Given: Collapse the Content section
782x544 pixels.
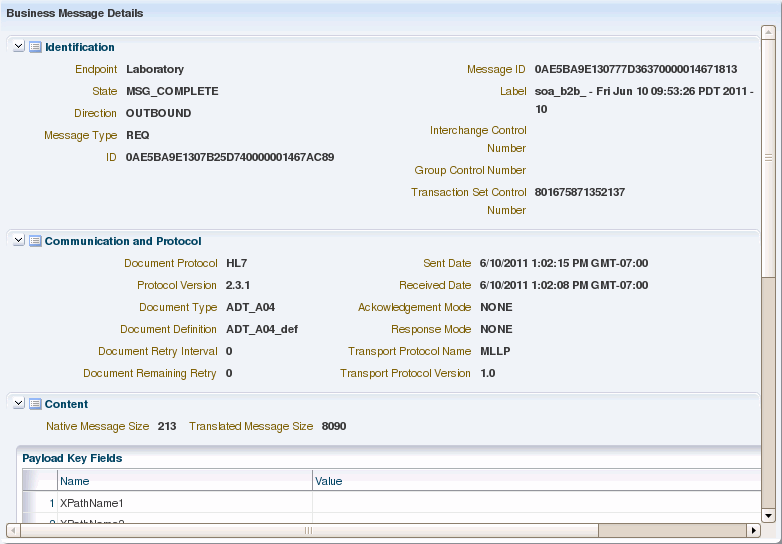Looking at the screenshot, I should coord(18,403).
